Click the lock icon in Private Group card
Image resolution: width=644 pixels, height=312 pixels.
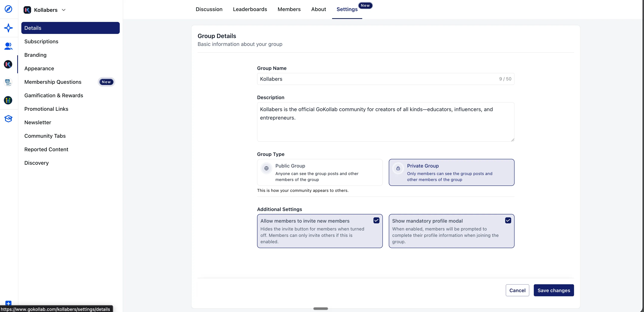tap(398, 168)
